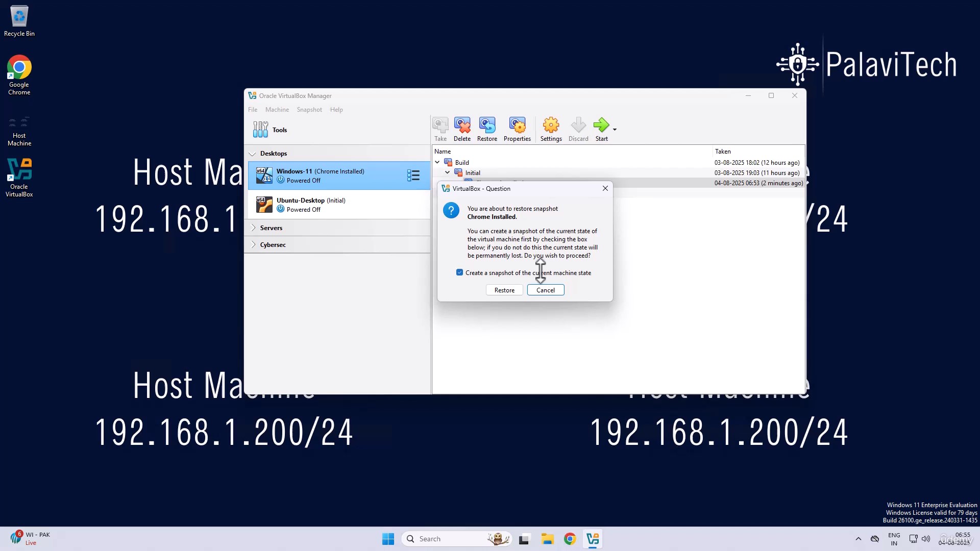This screenshot has height=551, width=980.
Task: Click the taskbar Search box
Action: [x=457, y=539]
